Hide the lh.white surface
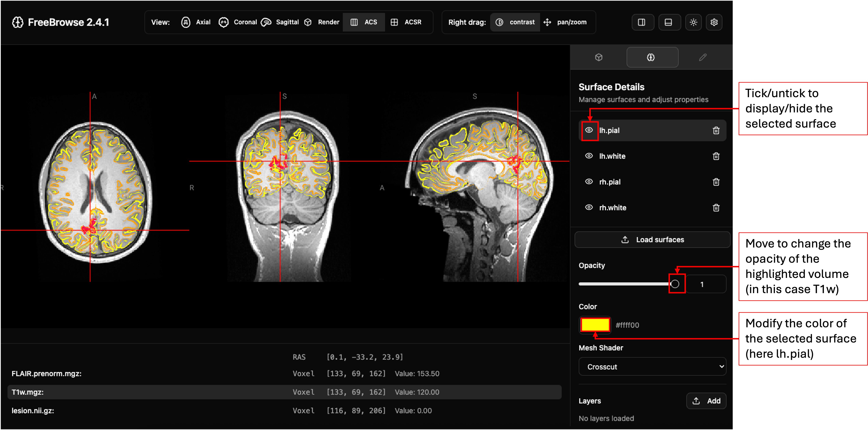The height and width of the screenshot is (430, 868). (x=589, y=156)
